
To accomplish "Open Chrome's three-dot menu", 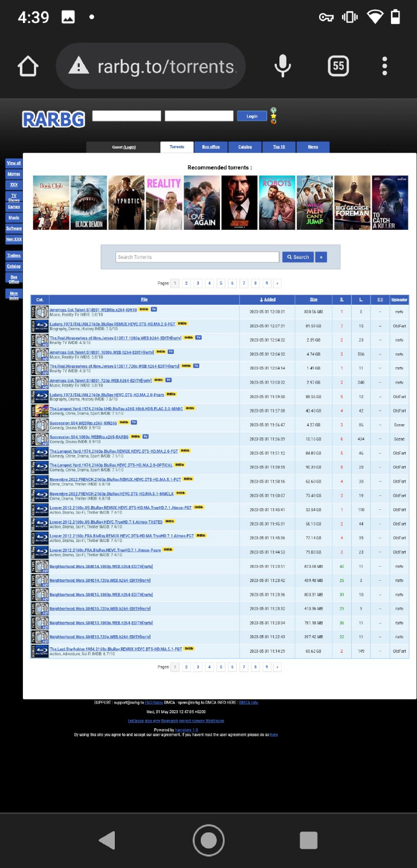I will tap(384, 66).
